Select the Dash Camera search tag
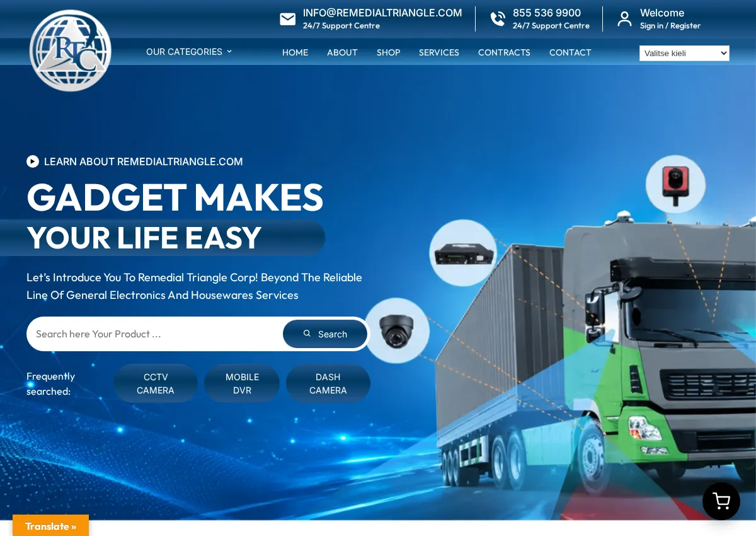 (x=328, y=383)
